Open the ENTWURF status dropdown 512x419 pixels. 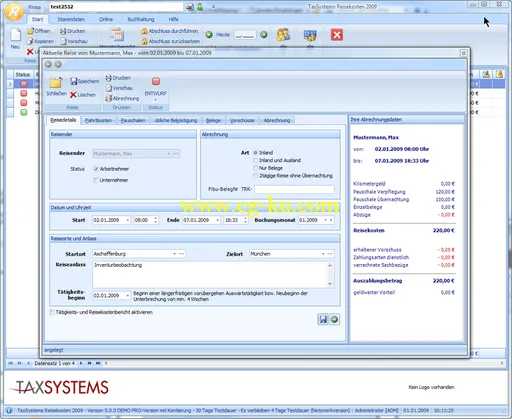pyautogui.click(x=155, y=99)
